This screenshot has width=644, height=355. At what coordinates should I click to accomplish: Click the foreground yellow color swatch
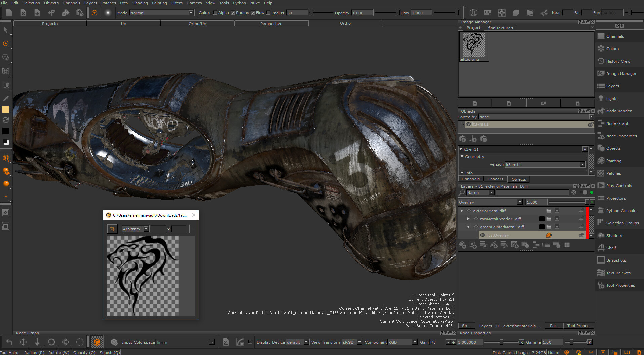[x=6, y=109]
